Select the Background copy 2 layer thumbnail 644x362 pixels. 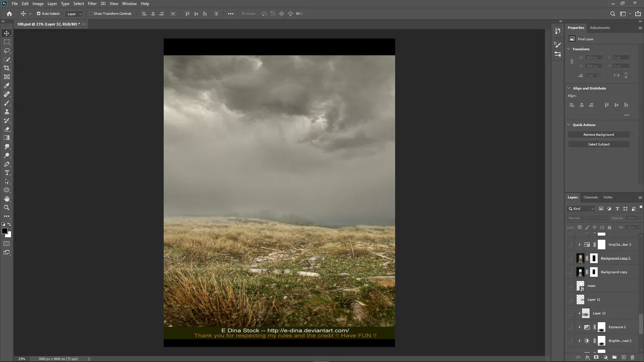tap(581, 258)
